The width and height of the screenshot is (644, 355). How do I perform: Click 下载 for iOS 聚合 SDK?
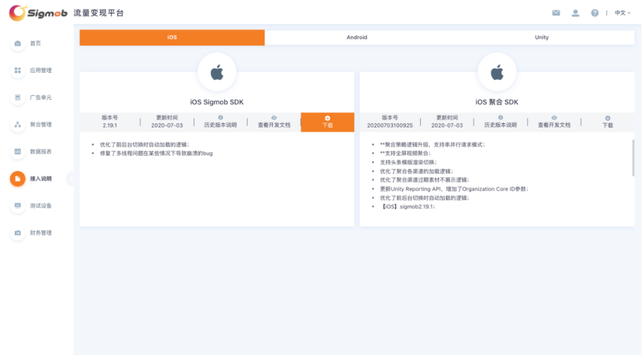click(608, 122)
